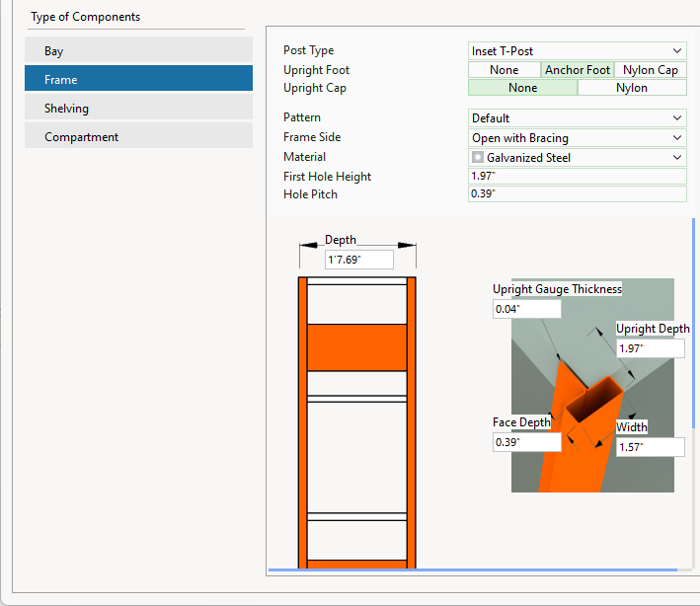Screen dimensions: 700x606
Task: Expand the Pattern dropdown
Action: click(x=577, y=118)
